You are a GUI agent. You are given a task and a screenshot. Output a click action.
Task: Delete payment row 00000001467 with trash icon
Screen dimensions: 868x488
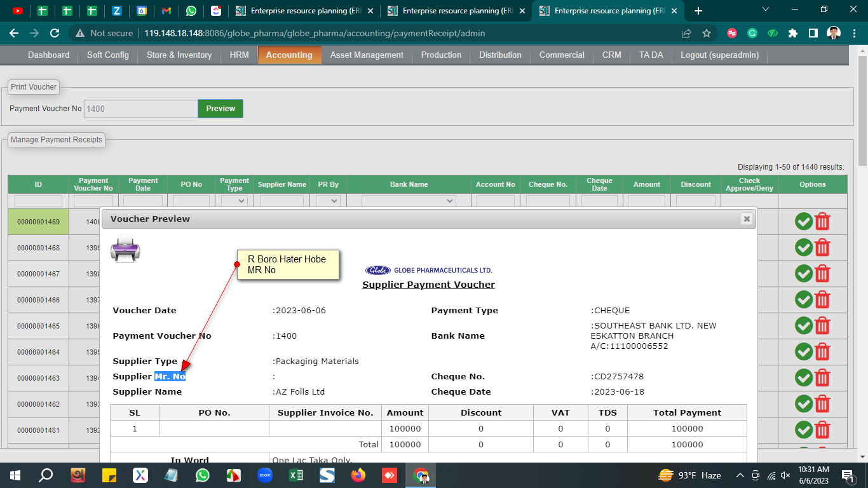(x=822, y=273)
